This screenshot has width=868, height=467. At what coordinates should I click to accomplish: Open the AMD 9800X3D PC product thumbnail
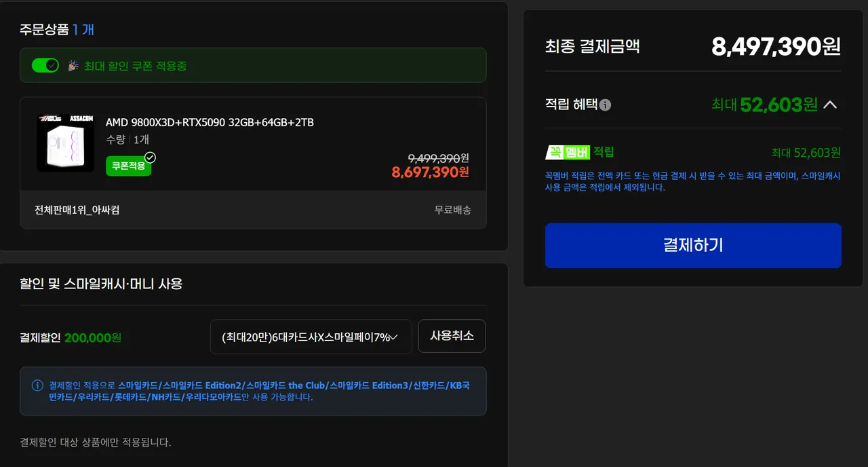(65, 143)
